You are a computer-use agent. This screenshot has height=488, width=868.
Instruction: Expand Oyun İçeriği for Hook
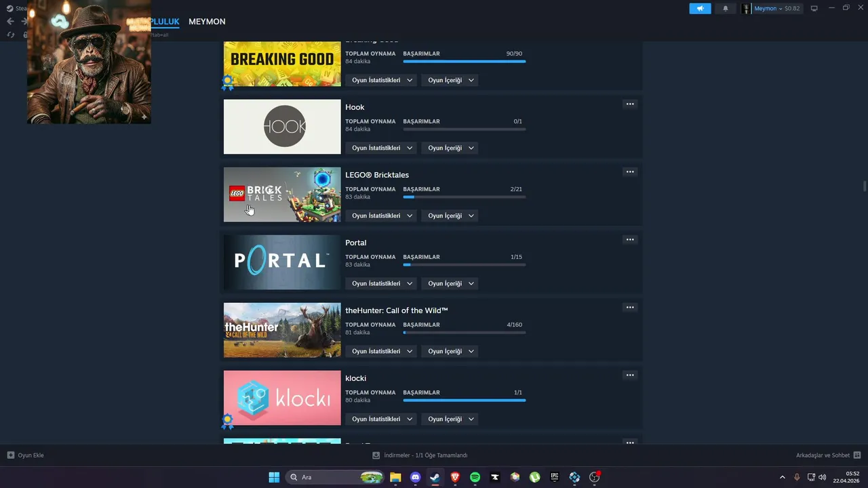pos(450,148)
